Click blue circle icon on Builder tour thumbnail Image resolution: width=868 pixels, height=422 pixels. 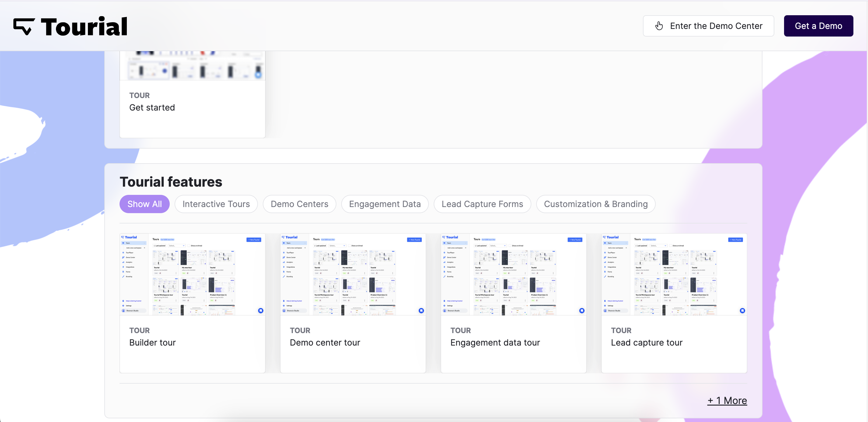(x=260, y=310)
